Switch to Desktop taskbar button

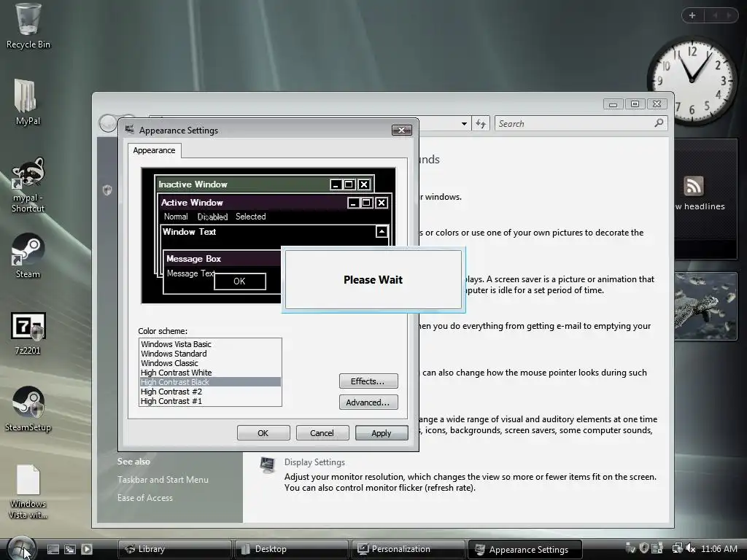[x=290, y=549]
